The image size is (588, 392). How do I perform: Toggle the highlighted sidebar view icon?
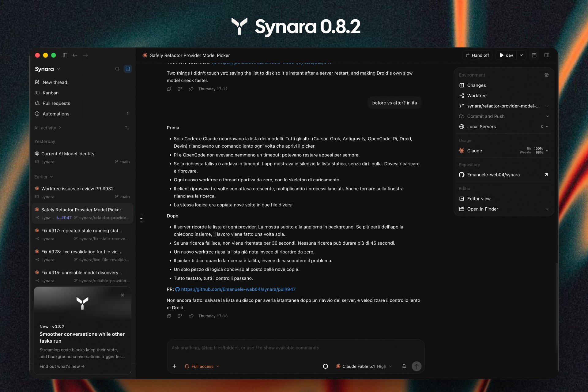point(128,69)
